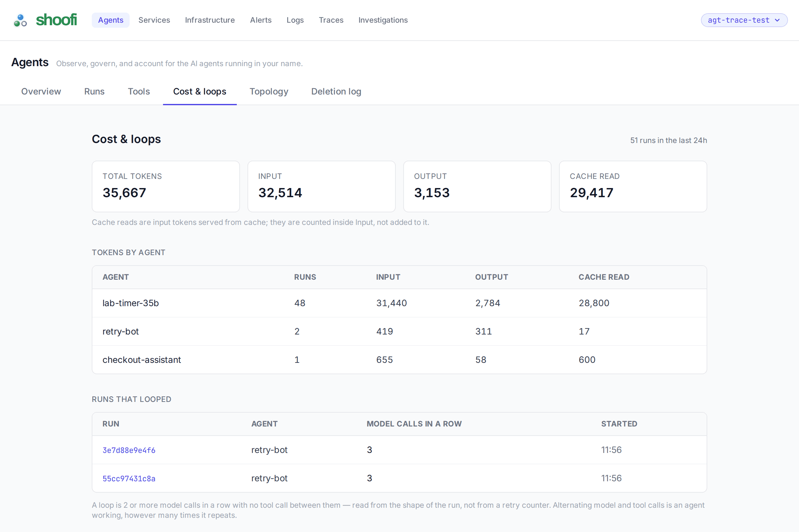Viewport: 799px width, 532px height.
Task: Open the Investigations section
Action: [x=383, y=20]
